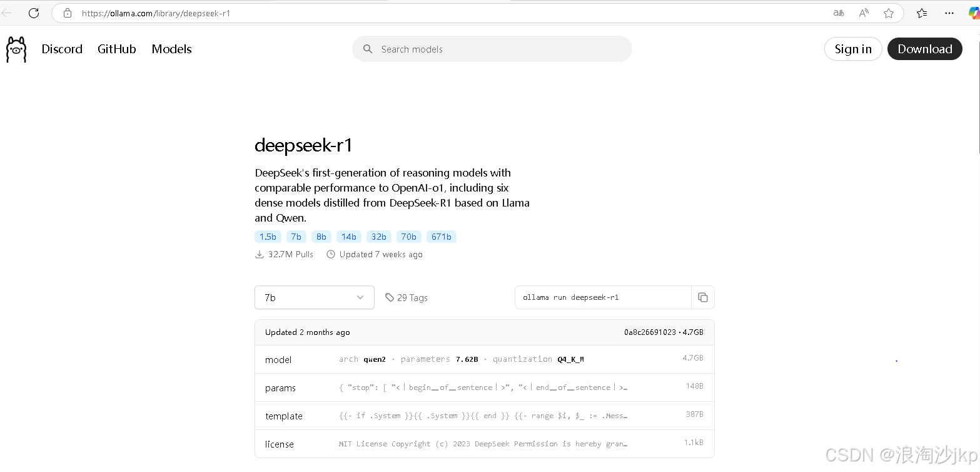
Task: Go to the Models page
Action: (x=171, y=49)
